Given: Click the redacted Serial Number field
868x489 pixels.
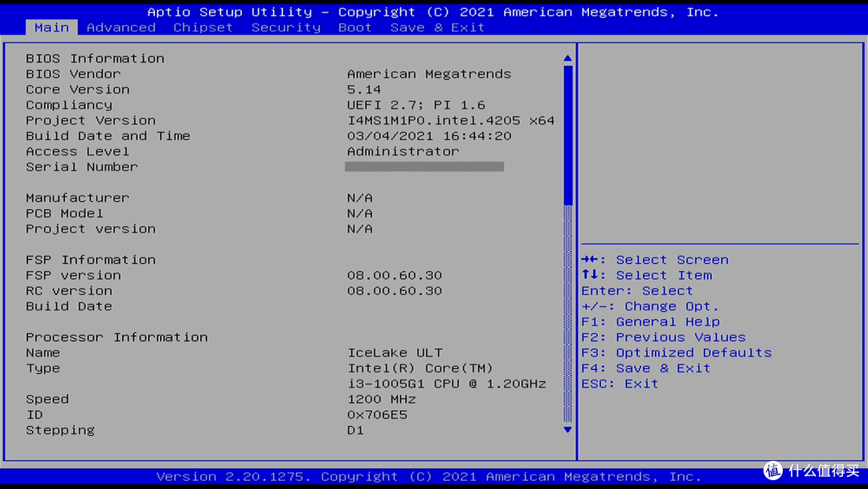Looking at the screenshot, I should [x=424, y=166].
